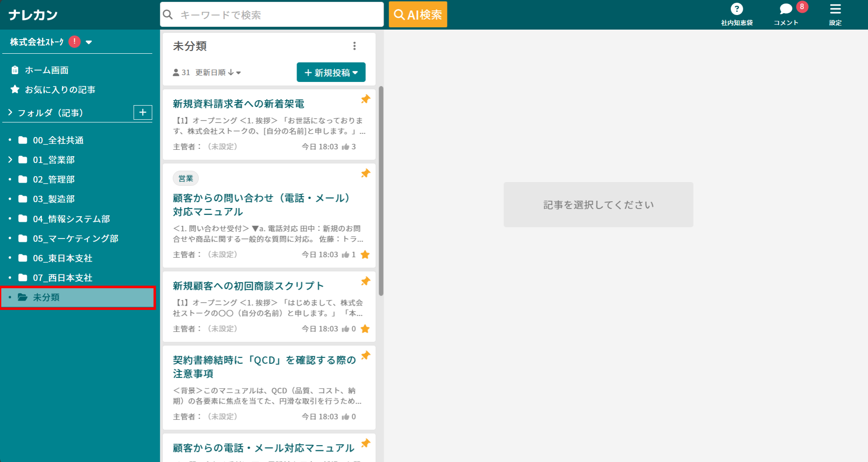868x462 pixels.
Task: Click the ホーム画面 home icon
Action: pyautogui.click(x=15, y=69)
